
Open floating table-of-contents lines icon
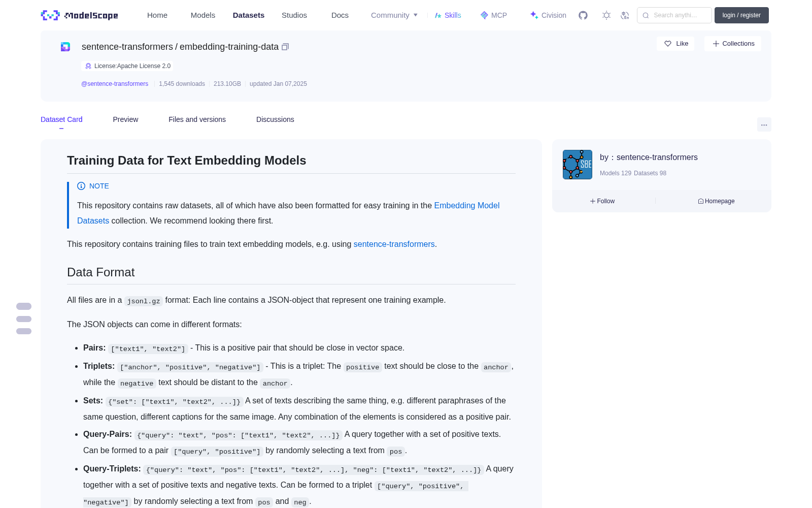pos(24,319)
